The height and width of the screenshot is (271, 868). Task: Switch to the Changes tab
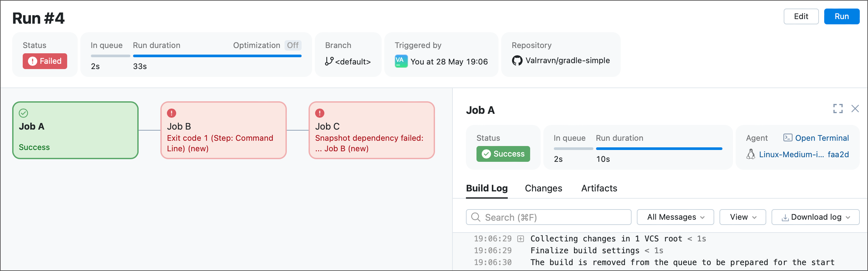pyautogui.click(x=543, y=188)
